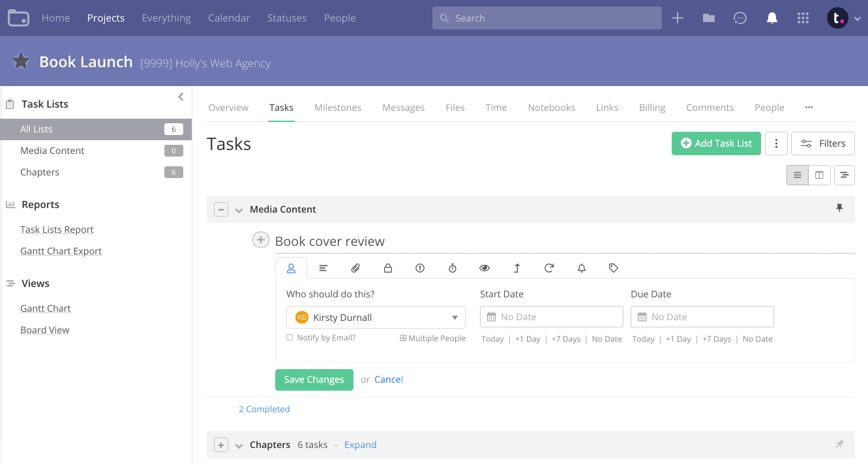Open the priority option for the task
The height and width of the screenshot is (465, 868).
(x=420, y=267)
